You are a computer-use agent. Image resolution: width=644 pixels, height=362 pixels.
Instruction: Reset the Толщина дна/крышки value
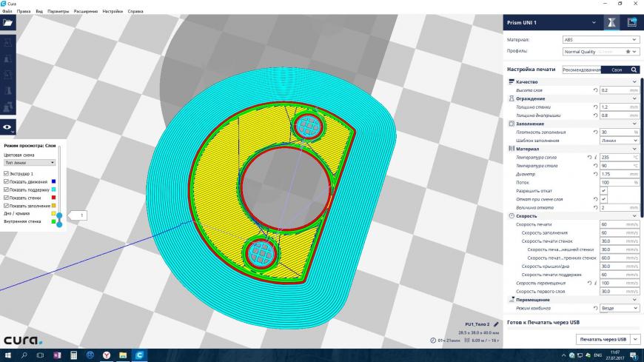[595, 115]
